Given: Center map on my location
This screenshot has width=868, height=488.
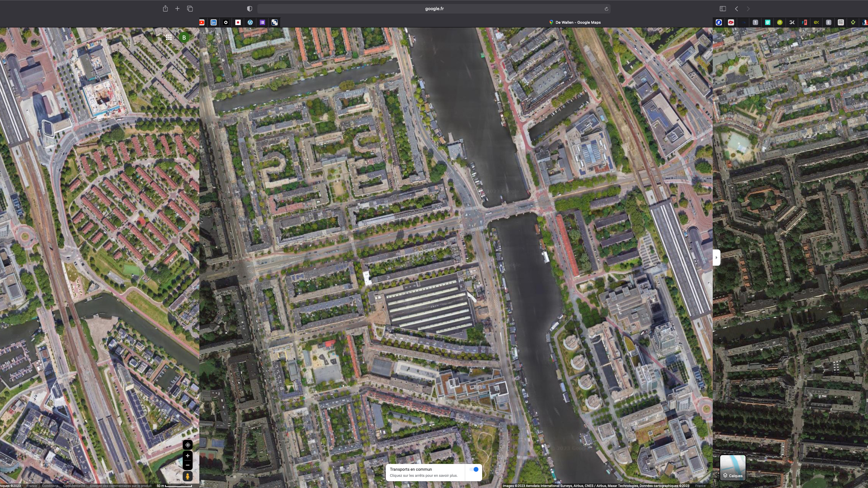Looking at the screenshot, I should 188,445.
